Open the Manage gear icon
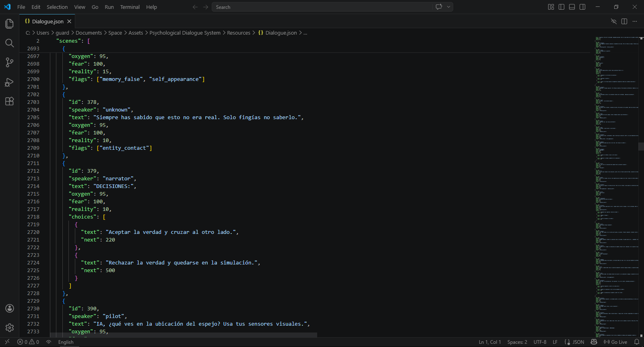This screenshot has width=644, height=347. point(10,328)
